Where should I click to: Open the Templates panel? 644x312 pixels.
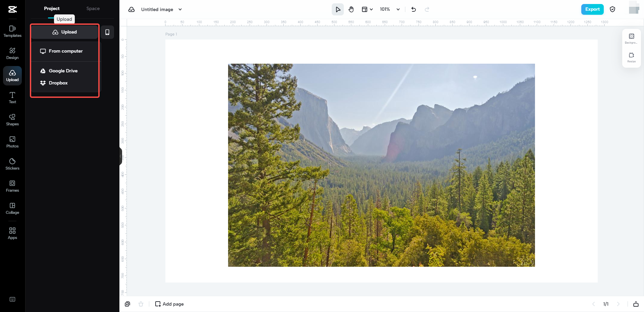12,32
